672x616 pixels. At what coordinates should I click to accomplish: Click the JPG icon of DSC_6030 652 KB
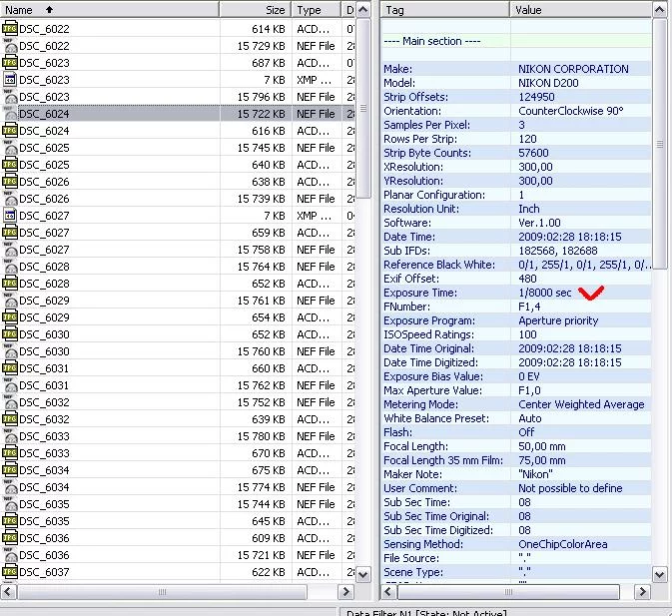point(10,334)
